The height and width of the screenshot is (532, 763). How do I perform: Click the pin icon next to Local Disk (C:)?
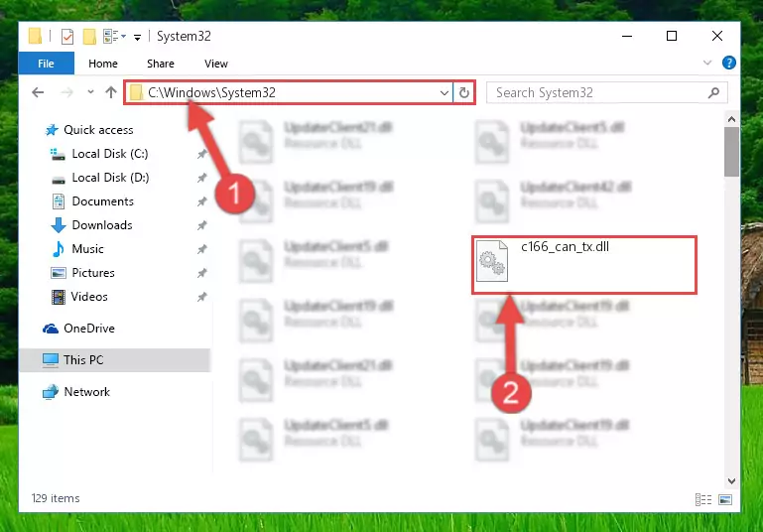(x=202, y=154)
